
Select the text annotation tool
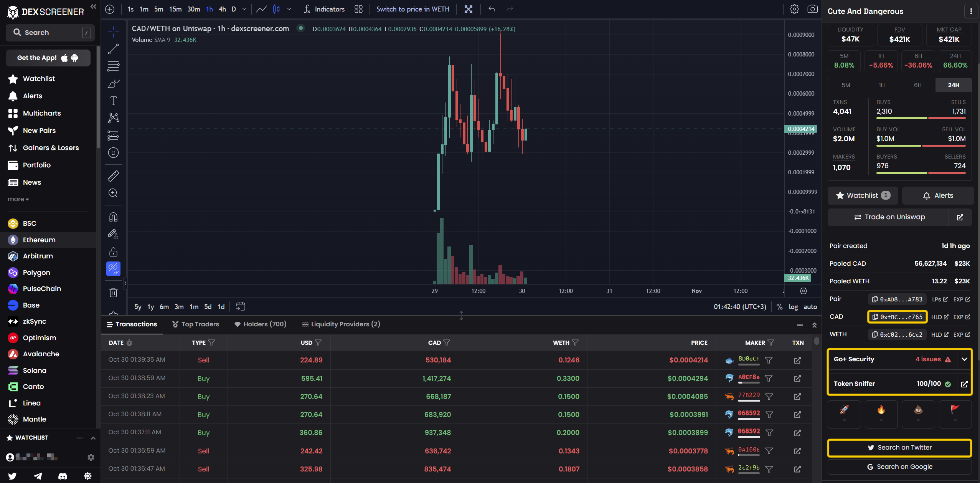click(x=113, y=101)
